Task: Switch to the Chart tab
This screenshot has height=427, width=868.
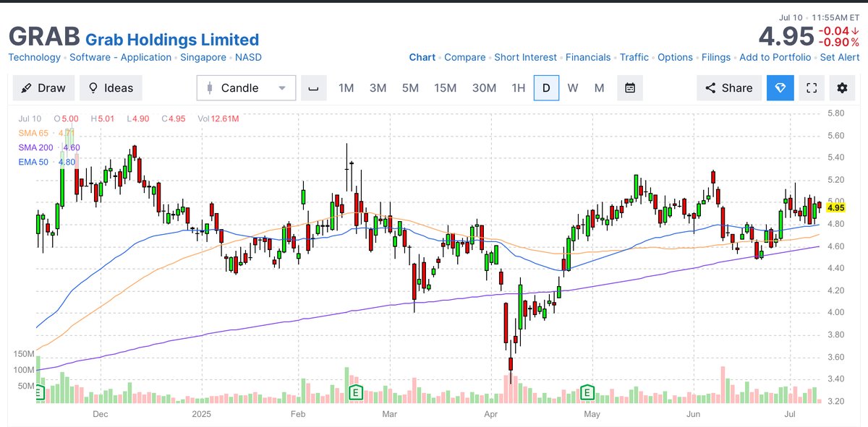Action: [x=422, y=57]
